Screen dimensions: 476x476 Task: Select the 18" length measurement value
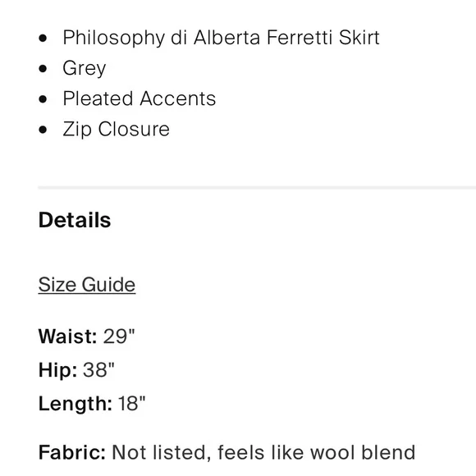[x=132, y=404]
